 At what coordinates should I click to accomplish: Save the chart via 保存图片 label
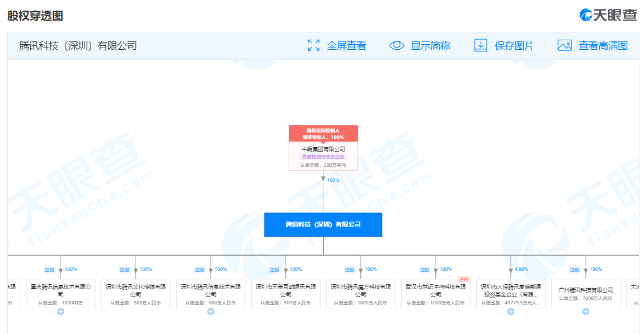(x=514, y=46)
